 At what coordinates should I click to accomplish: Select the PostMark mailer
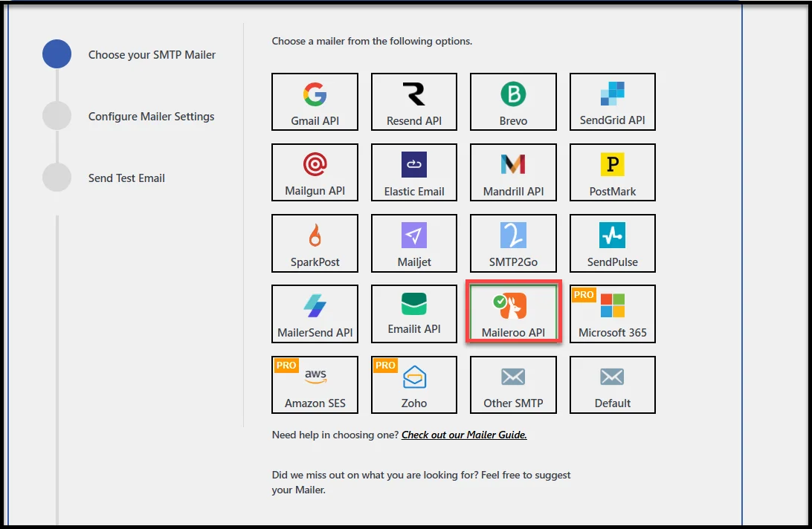(612, 172)
